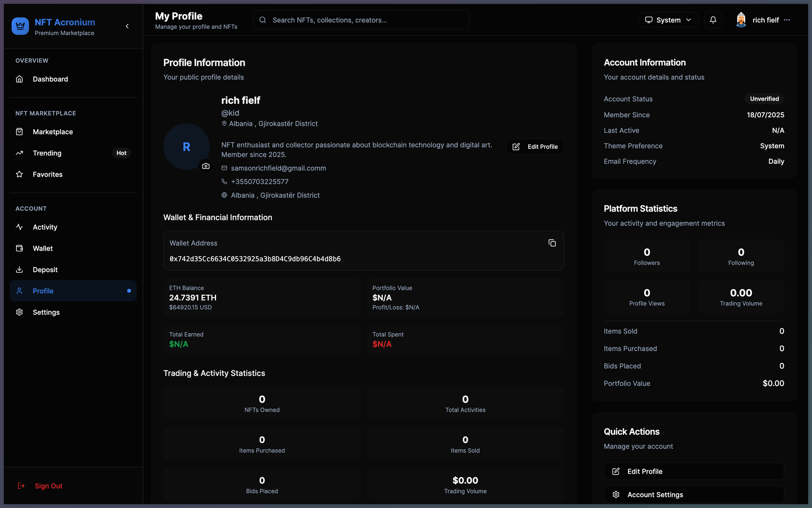
Task: Open the Trending section marked Hot
Action: pyautogui.click(x=47, y=153)
